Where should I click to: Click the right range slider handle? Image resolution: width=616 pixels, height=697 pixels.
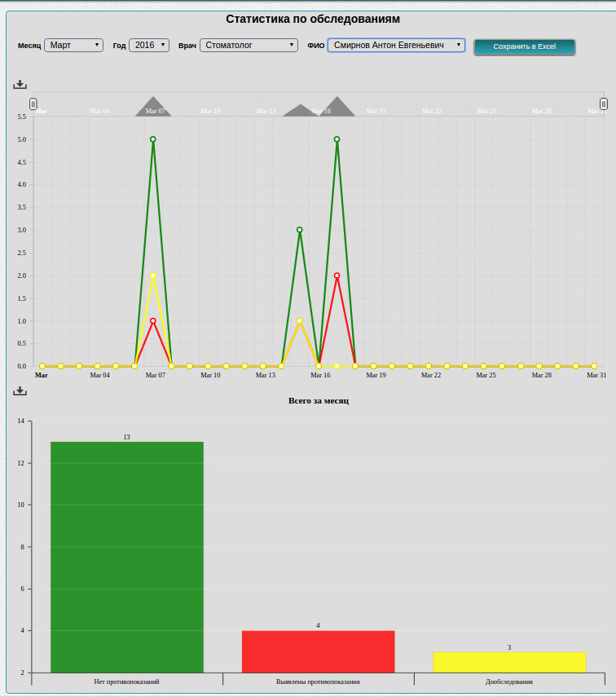click(x=603, y=104)
